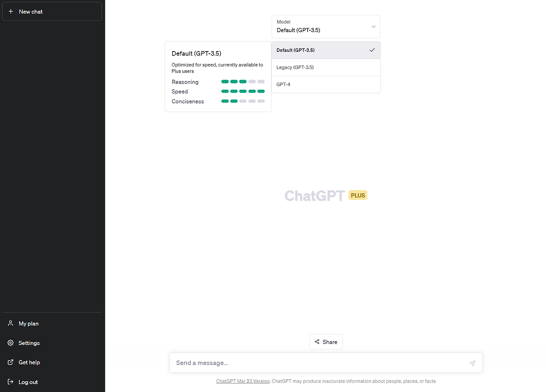
Task: Open Settings using the gear icon
Action: pos(10,343)
